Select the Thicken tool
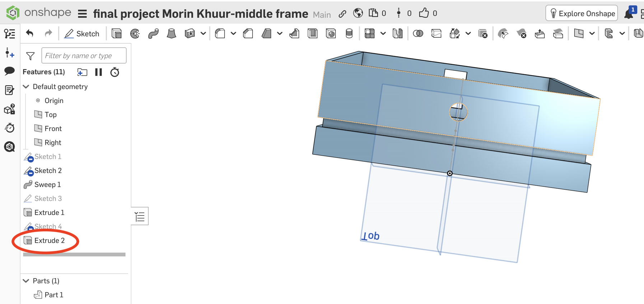This screenshot has width=644, height=304. click(190, 34)
